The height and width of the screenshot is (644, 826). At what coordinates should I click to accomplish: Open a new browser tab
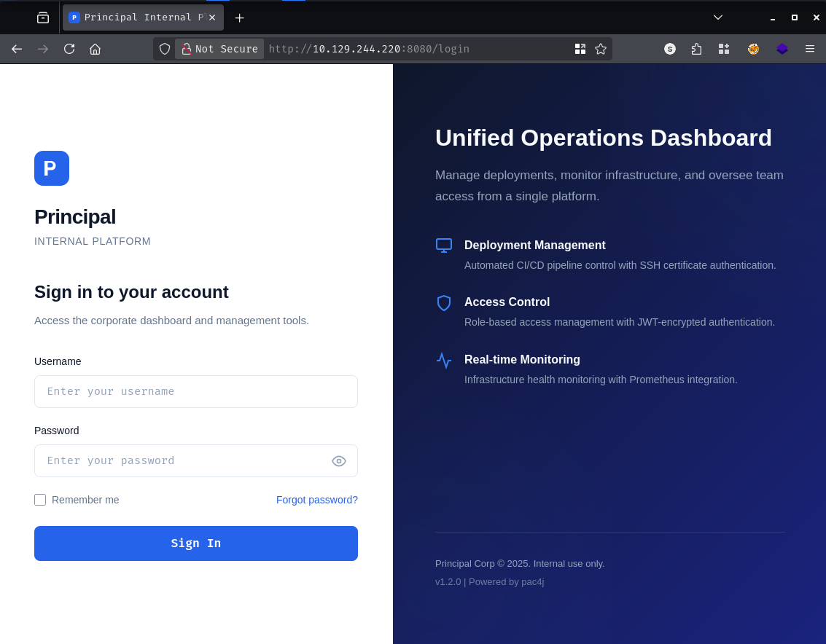[239, 17]
